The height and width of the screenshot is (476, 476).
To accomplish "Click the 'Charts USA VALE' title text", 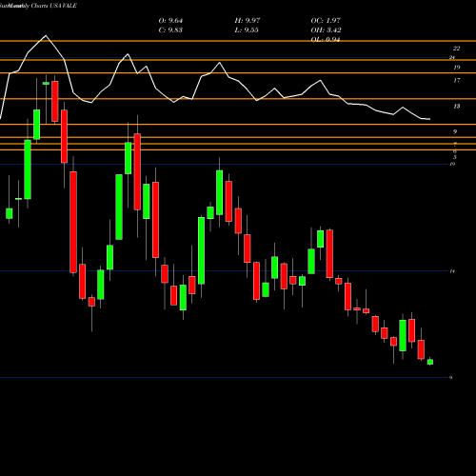I will [x=54, y=6].
